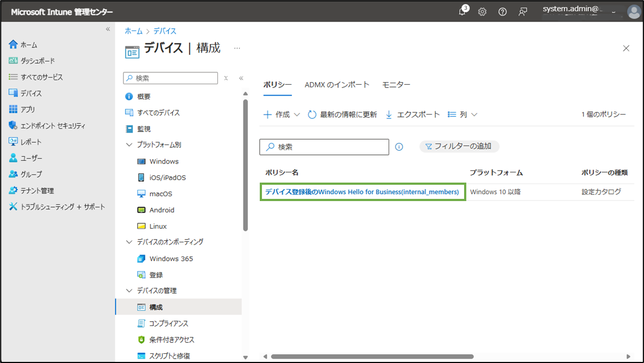Viewport: 644px width, 363px height.
Task: Click the Home icon in left navigation
Action: point(13,45)
